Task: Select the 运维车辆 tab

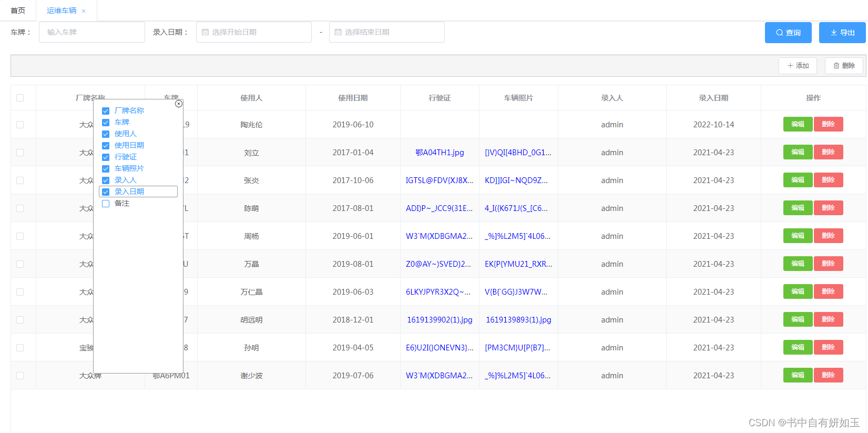Action: [62, 11]
